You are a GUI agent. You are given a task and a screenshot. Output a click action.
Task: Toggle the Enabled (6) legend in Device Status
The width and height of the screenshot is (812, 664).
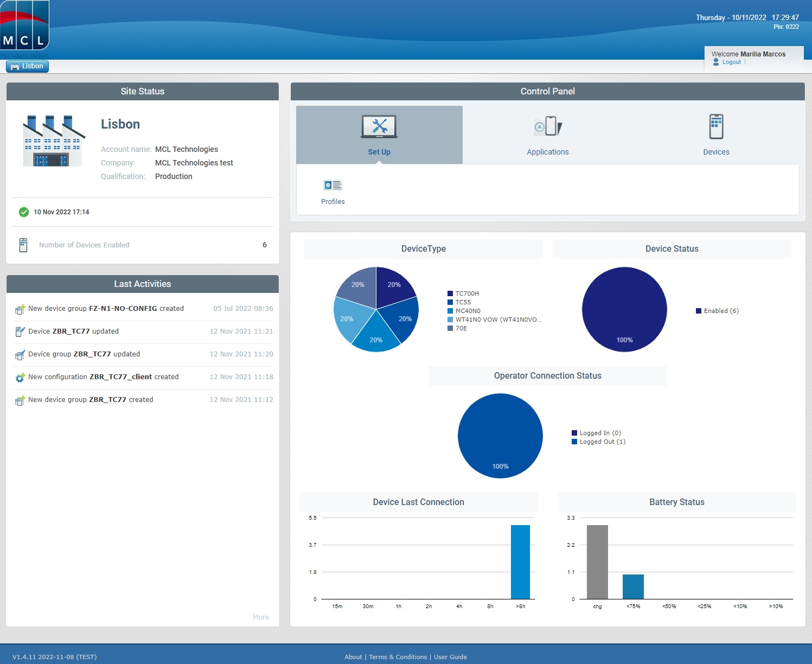point(717,310)
